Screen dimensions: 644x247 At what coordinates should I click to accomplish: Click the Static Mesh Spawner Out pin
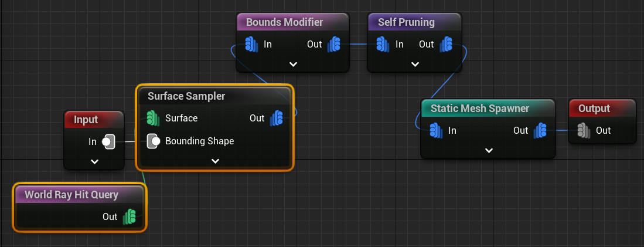pos(540,130)
